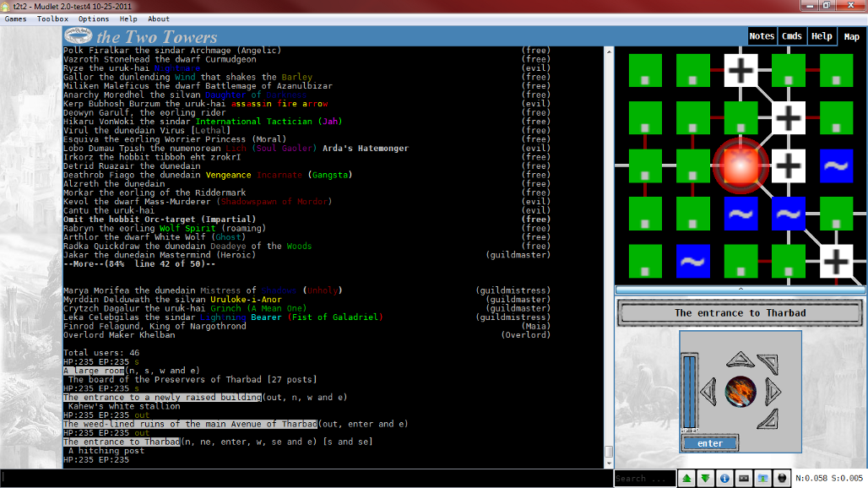Collapse the map panel using the chevron bar
The image size is (868, 488).
(x=741, y=290)
